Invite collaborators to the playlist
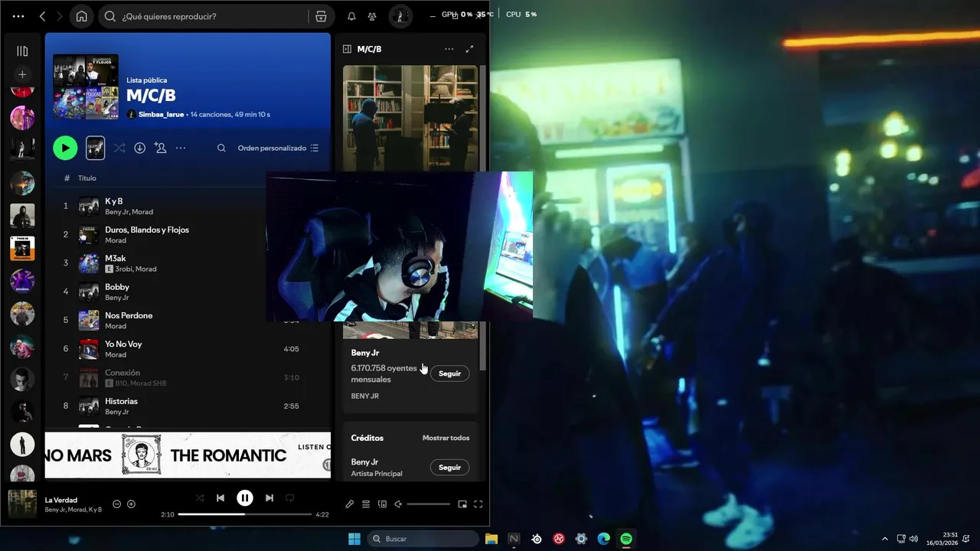The width and height of the screenshot is (980, 551). [x=160, y=148]
